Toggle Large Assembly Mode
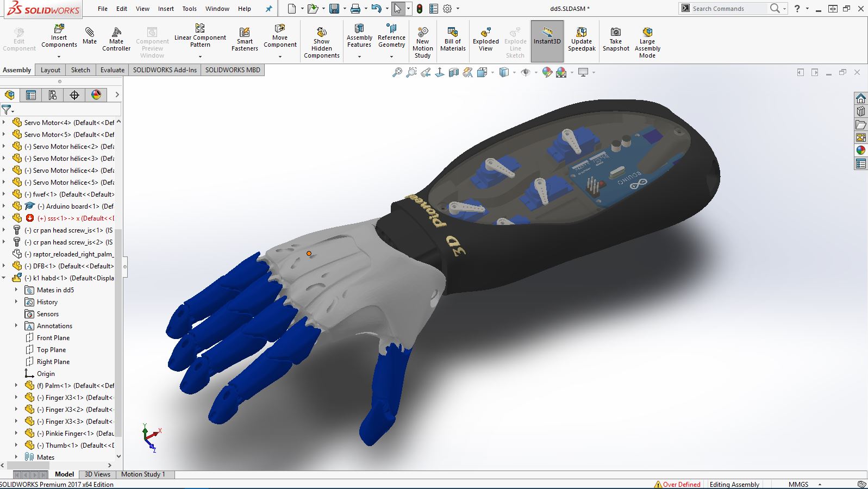Image resolution: width=868 pixels, height=489 pixels. 647,42
